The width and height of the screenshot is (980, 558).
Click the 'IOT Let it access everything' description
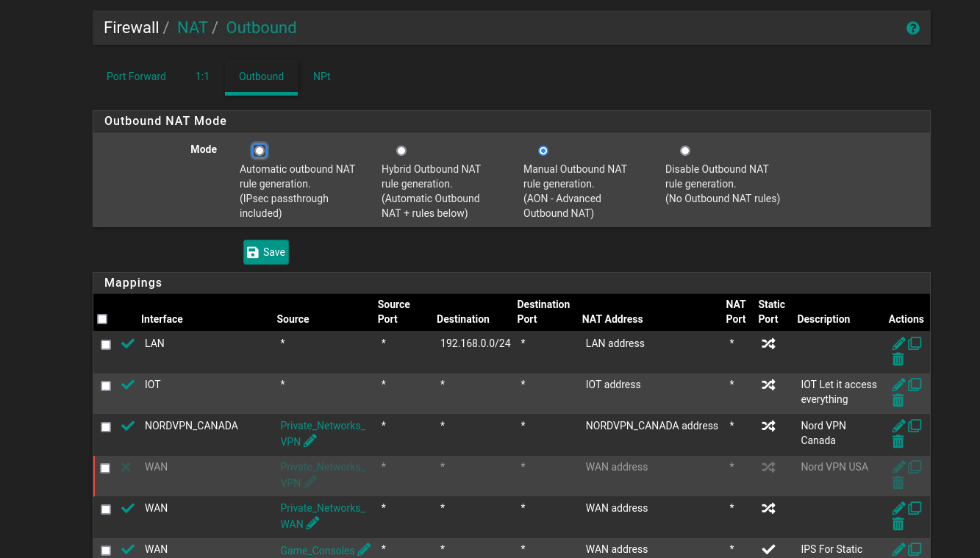[839, 392]
